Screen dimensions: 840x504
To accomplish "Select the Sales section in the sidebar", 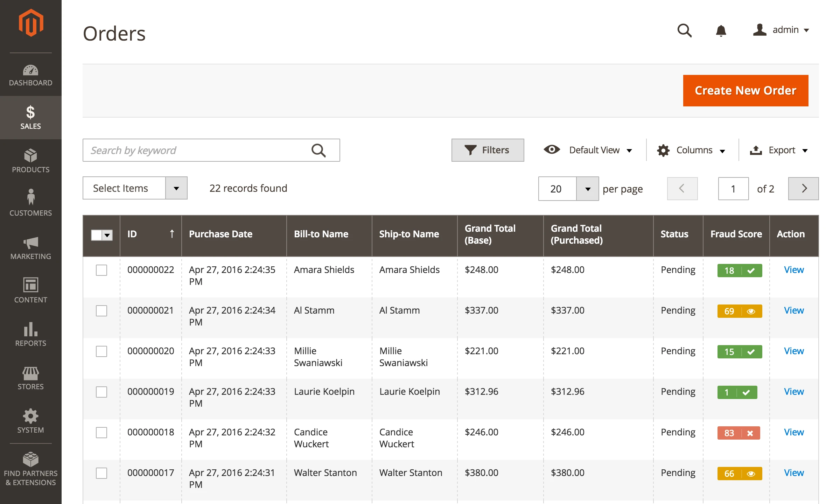I will tap(31, 117).
